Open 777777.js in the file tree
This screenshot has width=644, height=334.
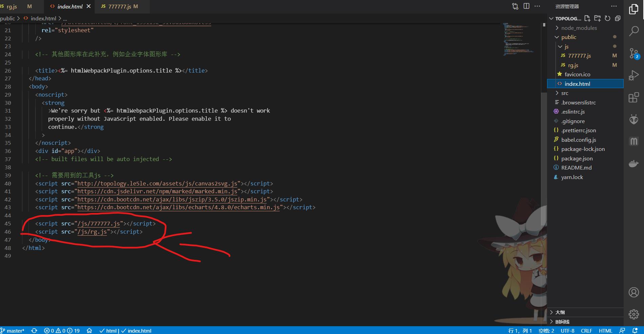[x=579, y=56]
